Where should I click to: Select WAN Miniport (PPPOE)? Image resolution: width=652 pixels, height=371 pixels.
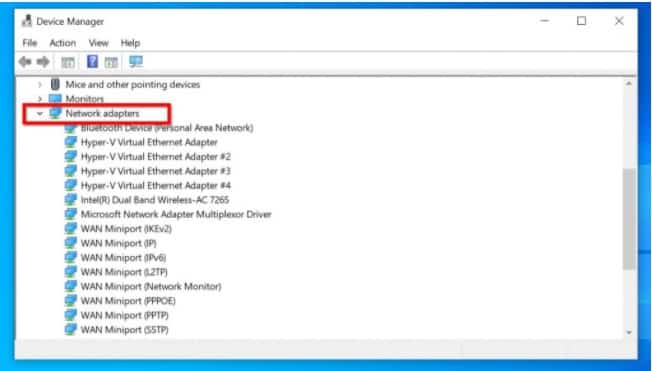[128, 301]
